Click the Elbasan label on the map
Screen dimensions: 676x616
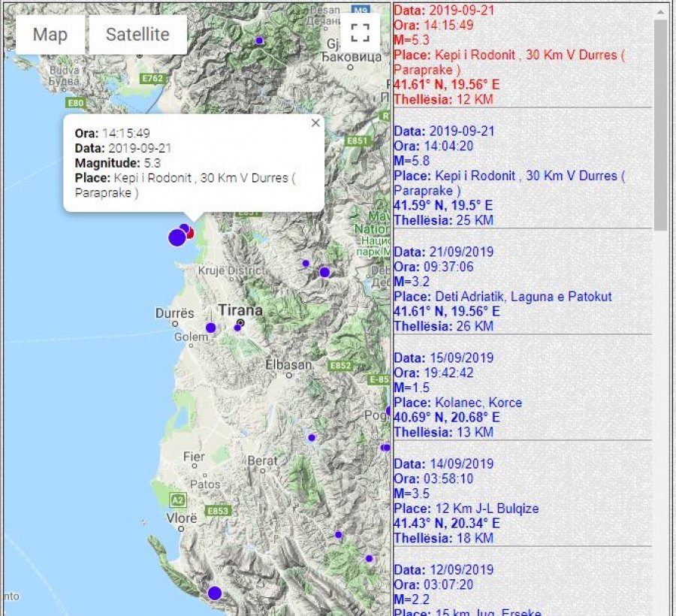pyautogui.click(x=288, y=364)
